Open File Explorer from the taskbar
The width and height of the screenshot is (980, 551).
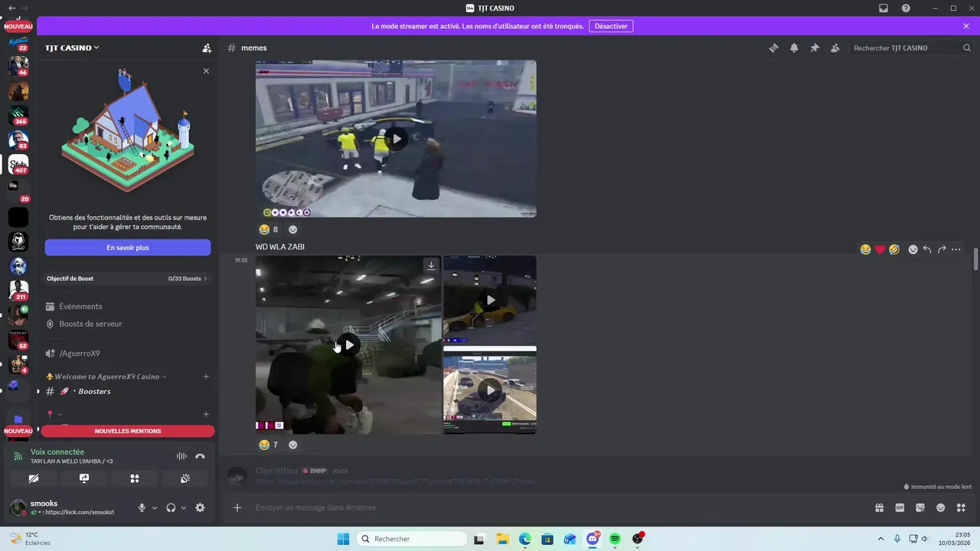tap(501, 539)
